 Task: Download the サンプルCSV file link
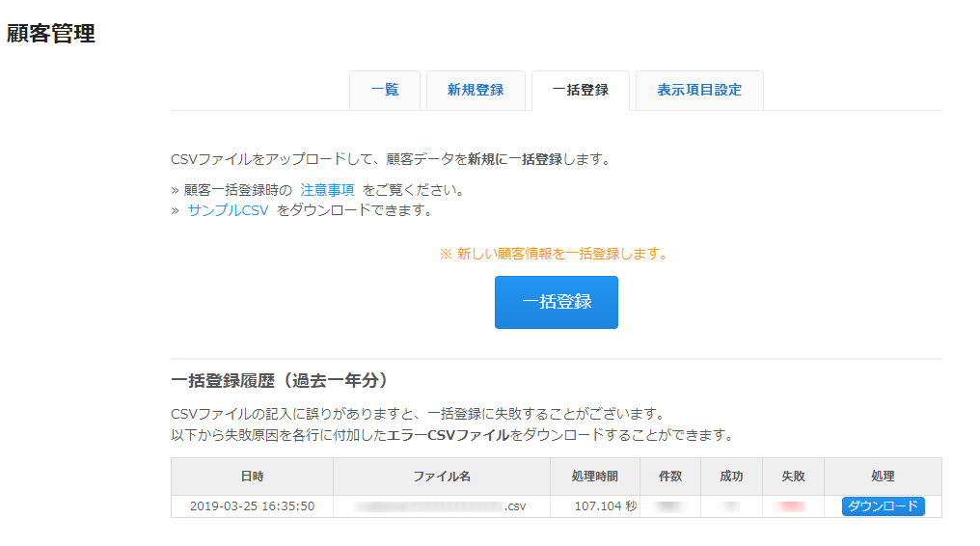click(229, 210)
